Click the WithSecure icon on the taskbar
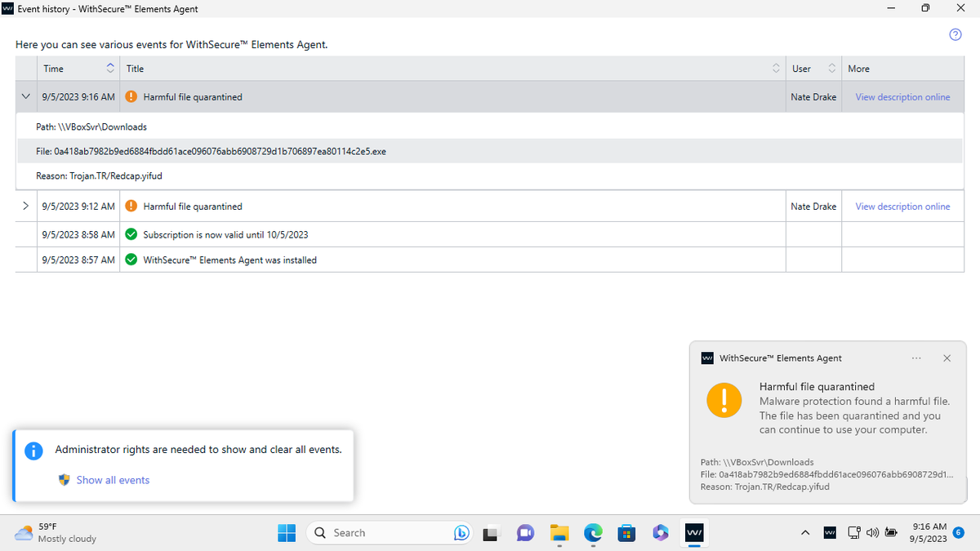 point(694,532)
